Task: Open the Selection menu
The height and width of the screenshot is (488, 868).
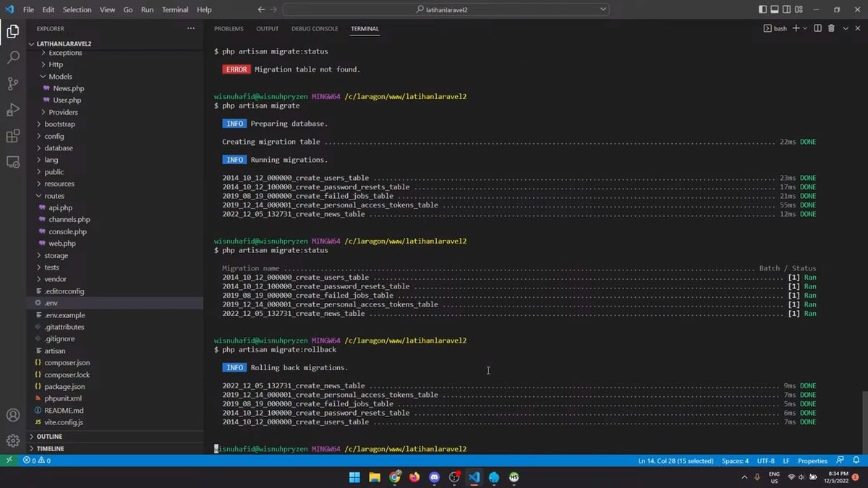Action: coord(77,9)
